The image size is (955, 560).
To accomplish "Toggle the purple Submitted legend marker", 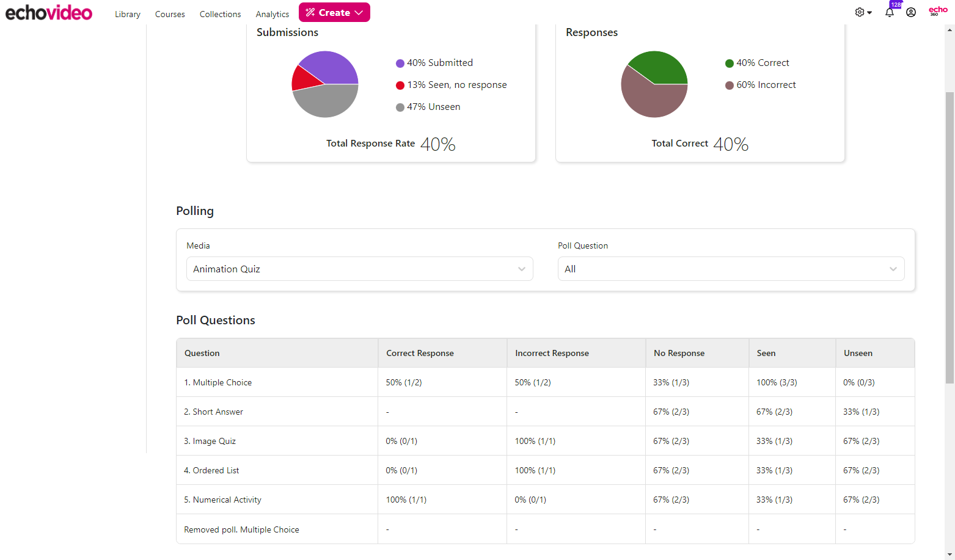I will (400, 63).
